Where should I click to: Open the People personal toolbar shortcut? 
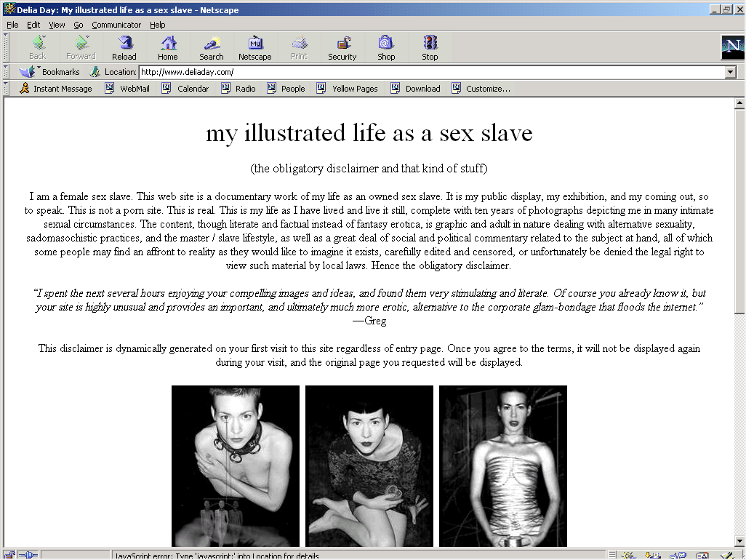tap(286, 89)
